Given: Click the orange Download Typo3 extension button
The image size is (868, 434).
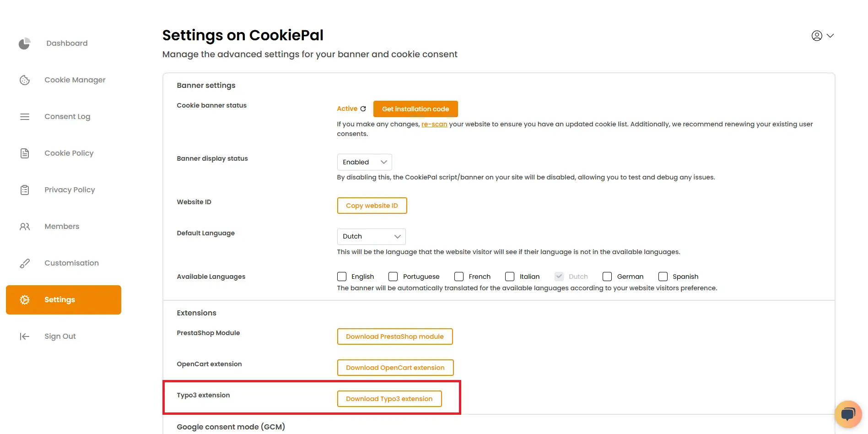Looking at the screenshot, I should (389, 398).
